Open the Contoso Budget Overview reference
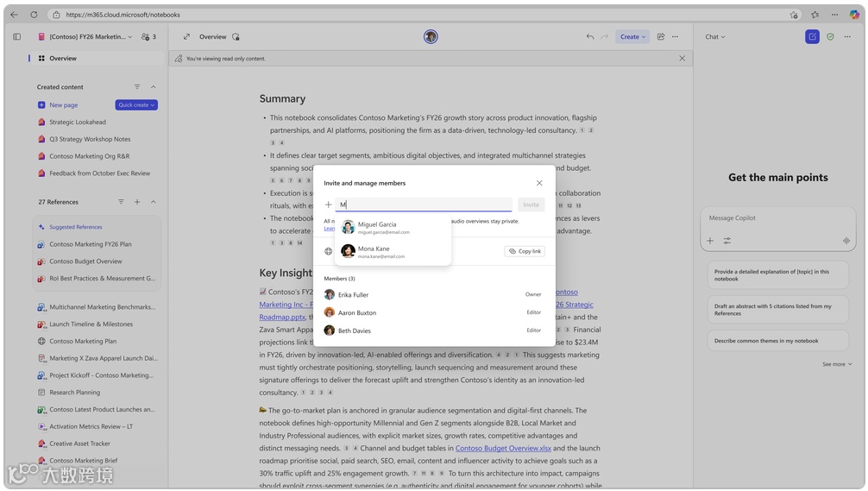This screenshot has height=491, width=868. tap(85, 261)
